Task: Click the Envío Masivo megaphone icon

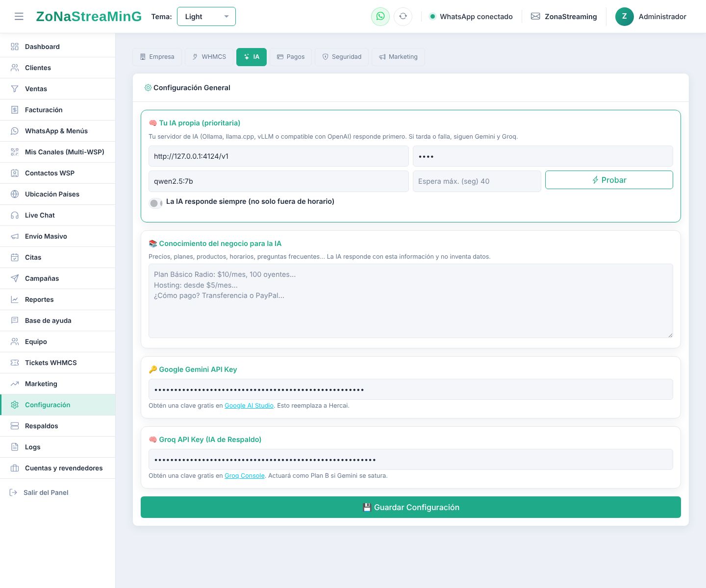Action: (15, 236)
